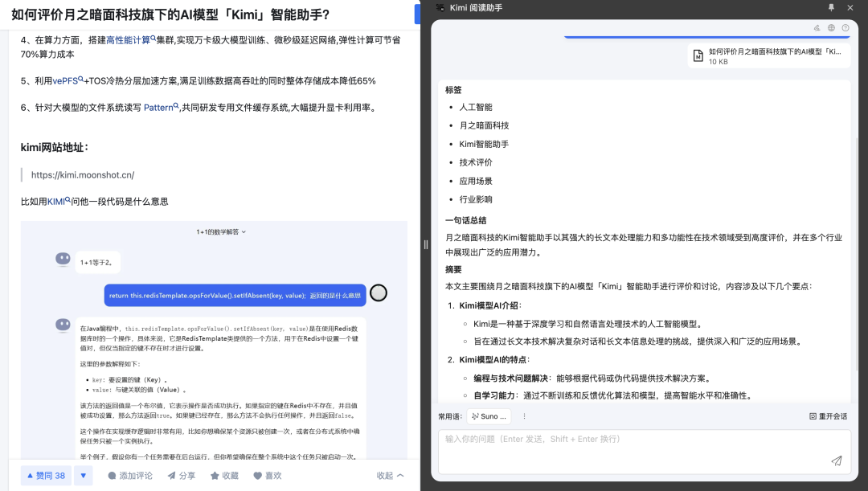Image resolution: width=868 pixels, height=491 pixels.
Task: Click the panel resize handle between panes
Action: coord(426,244)
